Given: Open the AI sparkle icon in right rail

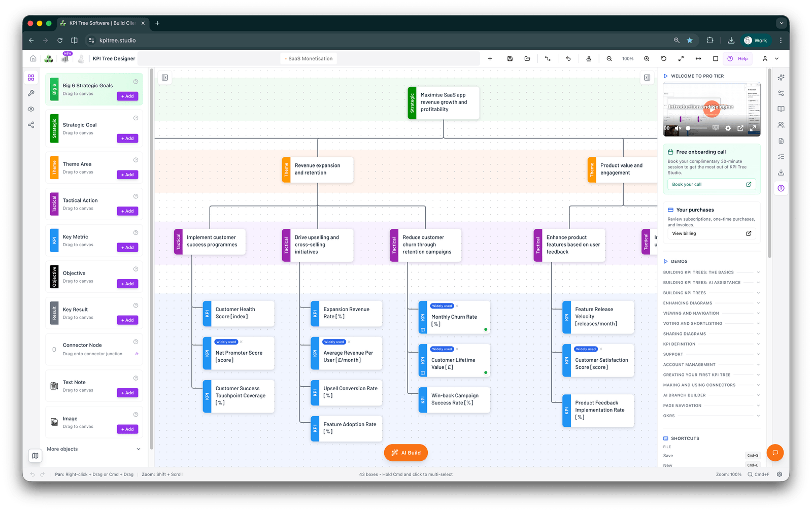Looking at the screenshot, I should click(781, 78).
